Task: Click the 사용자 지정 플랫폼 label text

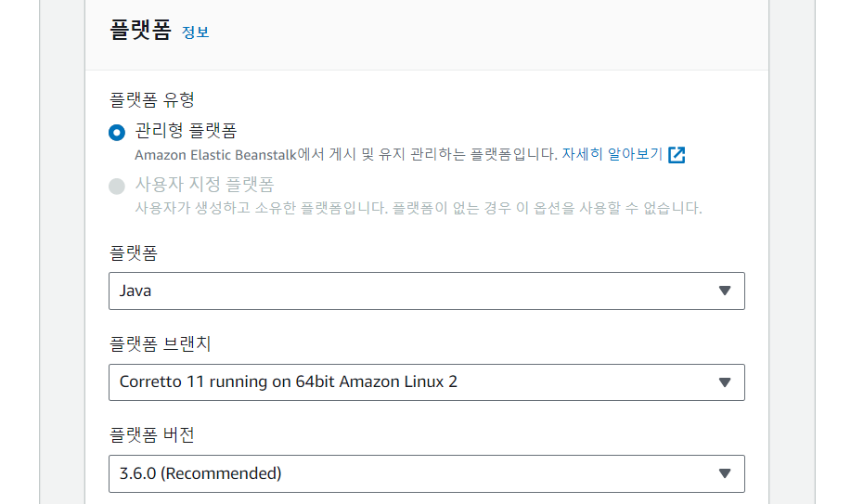Action: point(204,185)
